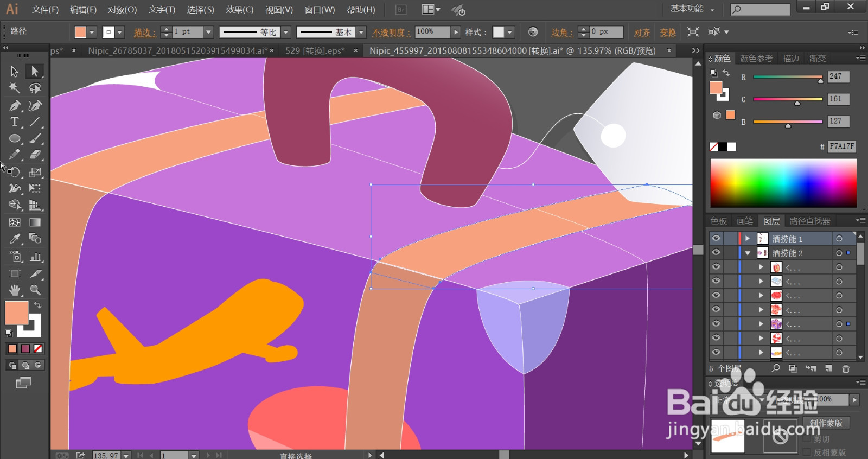
Task: Enable the 剪切 clip checkbox
Action: point(807,439)
